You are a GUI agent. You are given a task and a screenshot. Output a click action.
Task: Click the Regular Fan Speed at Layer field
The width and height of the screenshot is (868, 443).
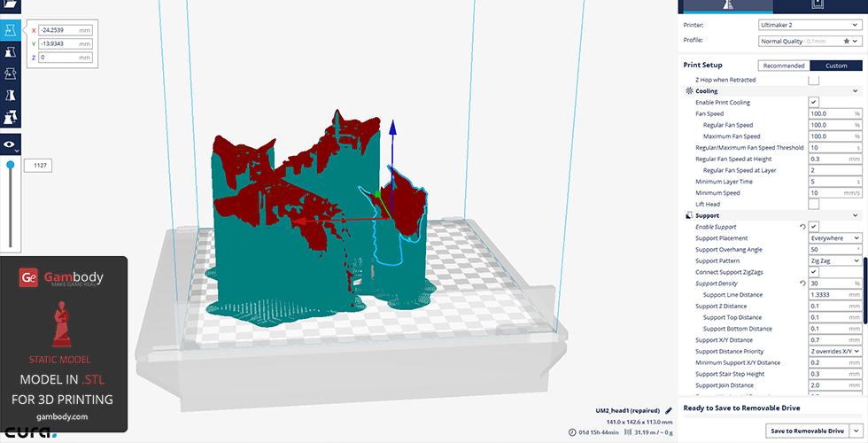click(834, 170)
